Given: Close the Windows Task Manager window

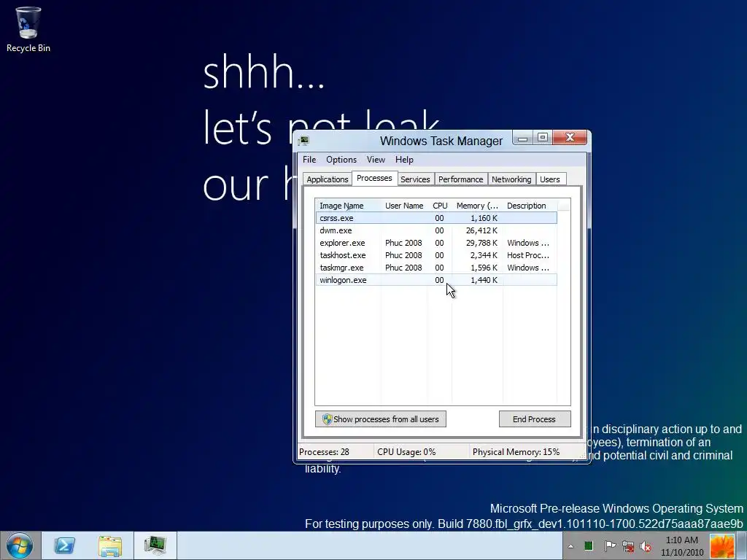Looking at the screenshot, I should pos(570,138).
